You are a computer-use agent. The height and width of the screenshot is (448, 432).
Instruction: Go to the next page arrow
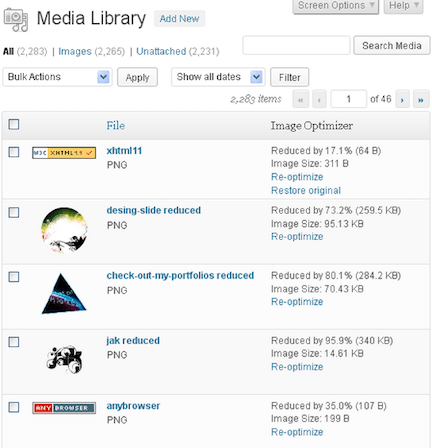402,99
